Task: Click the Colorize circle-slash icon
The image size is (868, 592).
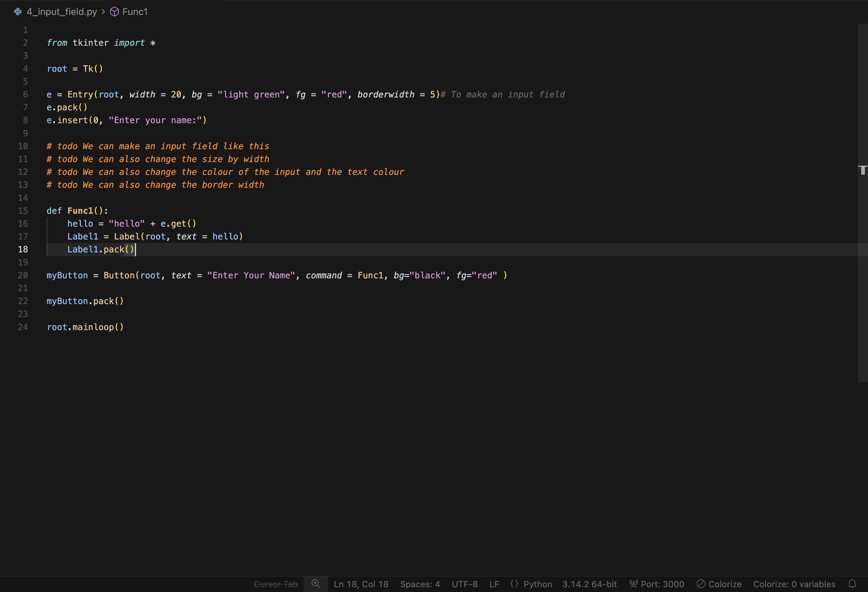Action: (x=701, y=584)
